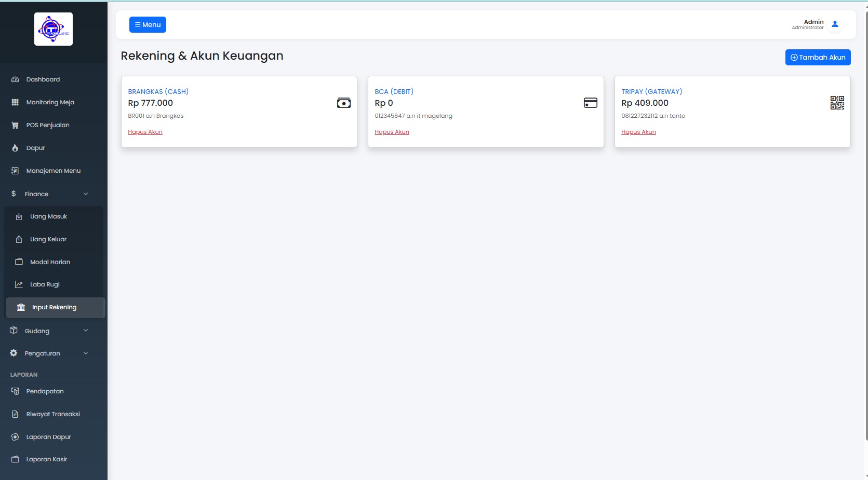Click the Pendapatan report icon
Viewport: 868px width, 480px height.
[x=15, y=391]
